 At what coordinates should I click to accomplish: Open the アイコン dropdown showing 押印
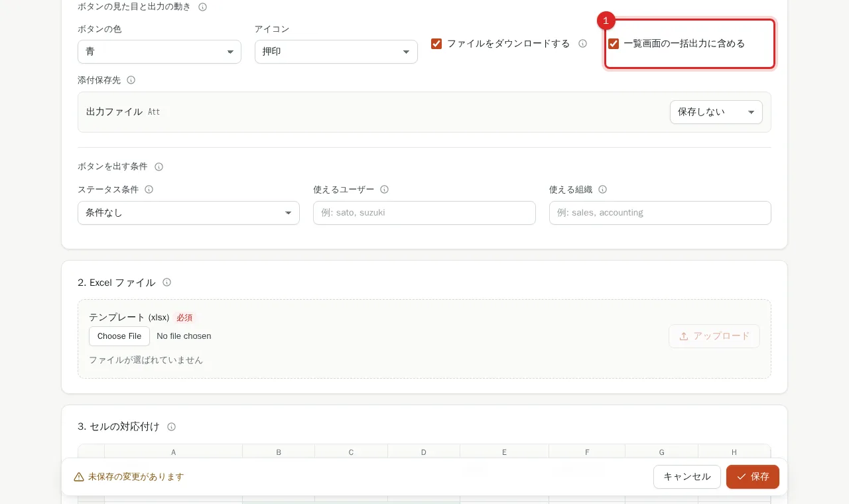336,52
